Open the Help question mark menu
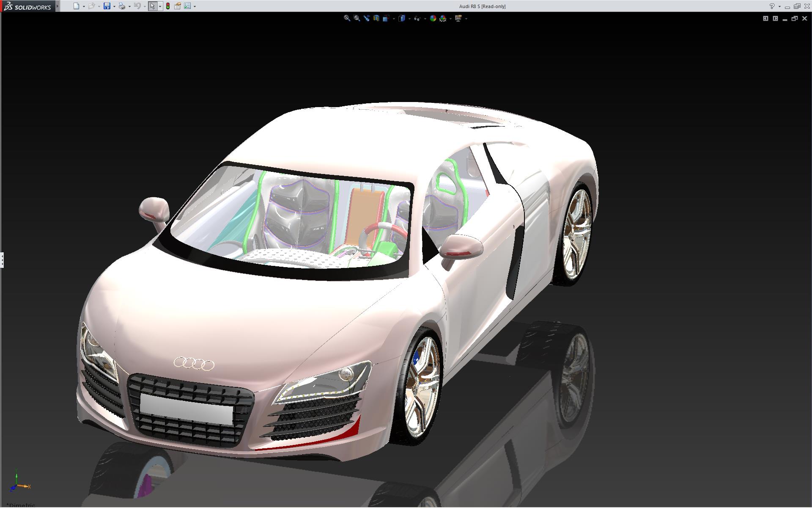 pos(772,6)
